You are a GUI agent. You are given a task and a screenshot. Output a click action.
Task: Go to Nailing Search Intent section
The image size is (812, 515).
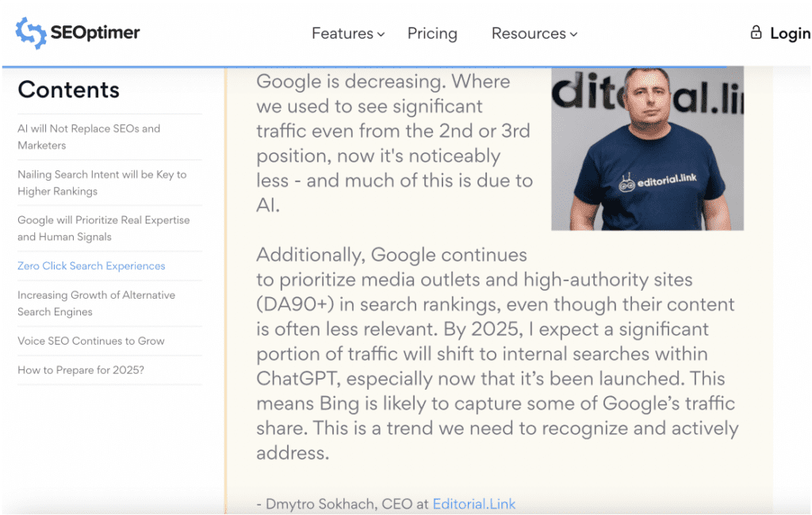pos(102,183)
